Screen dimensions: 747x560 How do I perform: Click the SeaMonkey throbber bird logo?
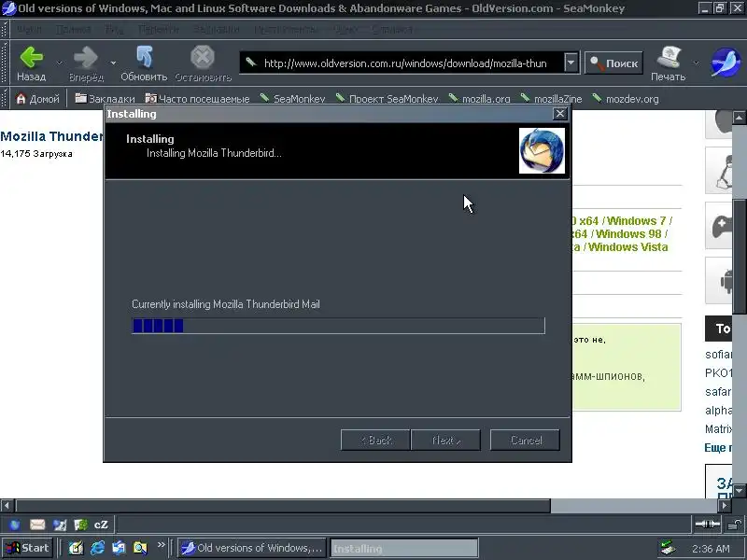(726, 63)
